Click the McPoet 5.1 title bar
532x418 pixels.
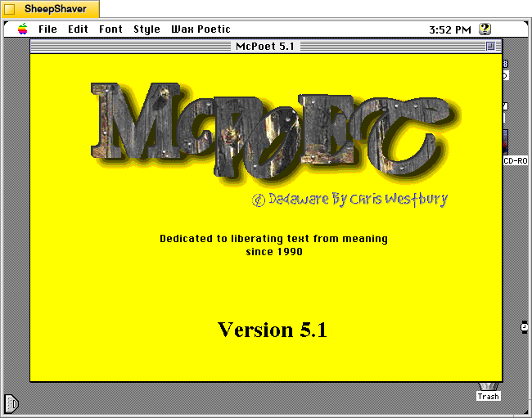265,46
